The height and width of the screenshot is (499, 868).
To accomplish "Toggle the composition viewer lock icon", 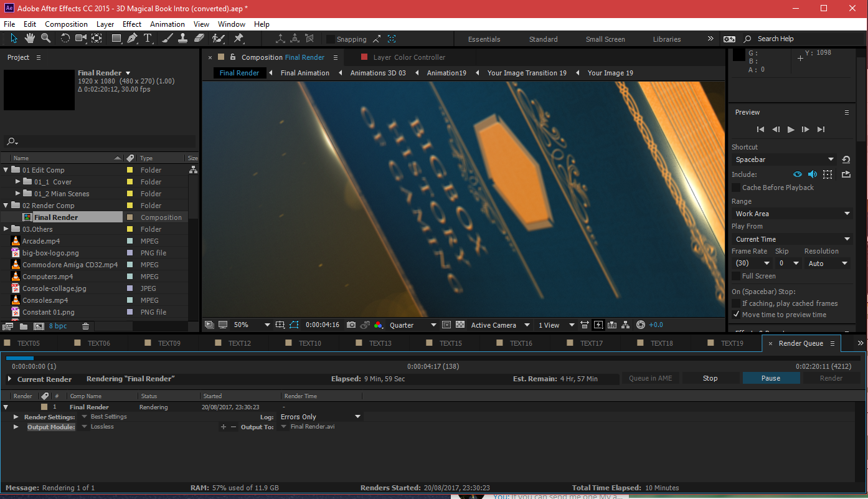I will click(232, 57).
